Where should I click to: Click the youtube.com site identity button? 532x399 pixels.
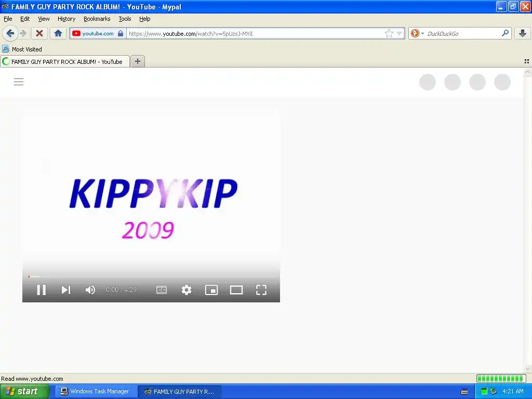98,33
